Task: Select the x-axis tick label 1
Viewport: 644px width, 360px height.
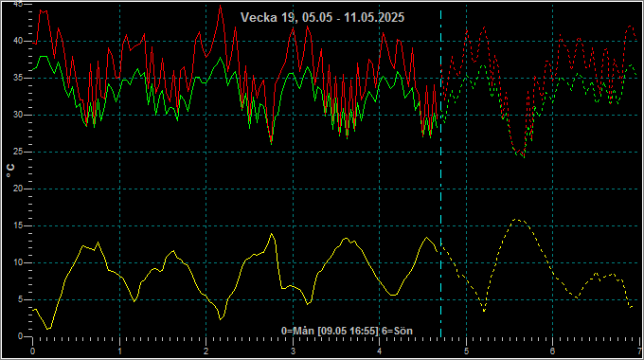Action: (119, 351)
